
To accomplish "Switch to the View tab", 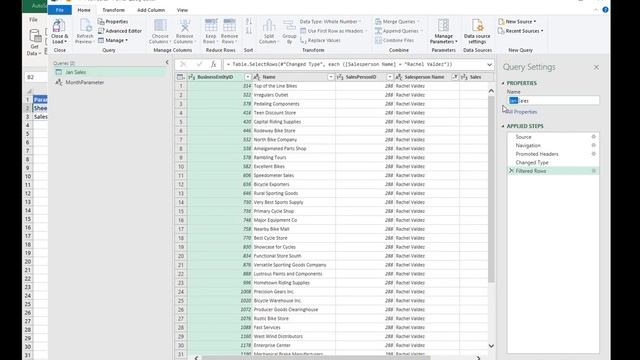I will pos(182,10).
